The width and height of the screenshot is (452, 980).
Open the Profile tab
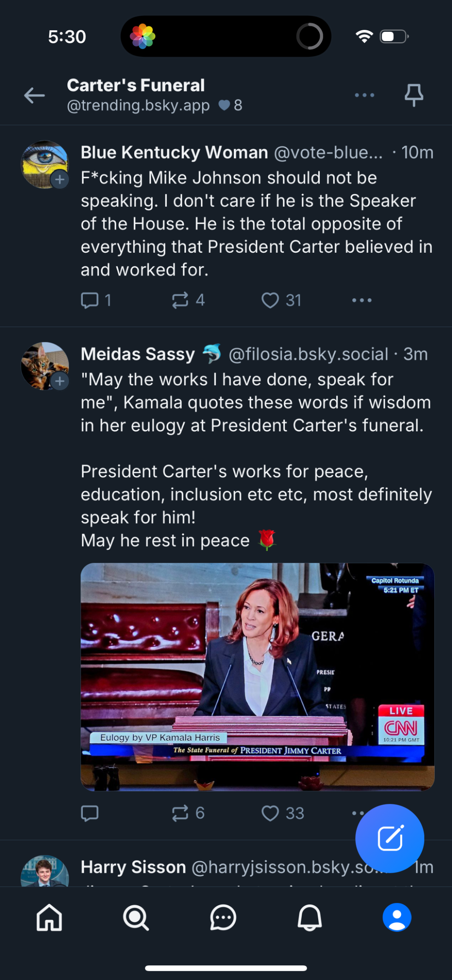397,918
